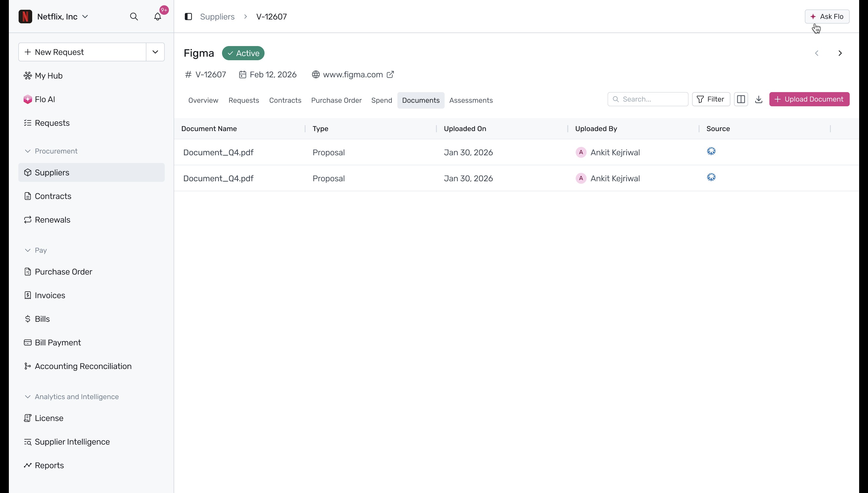This screenshot has width=868, height=493.
Task: Sort by Uploaded By column header
Action: [596, 129]
